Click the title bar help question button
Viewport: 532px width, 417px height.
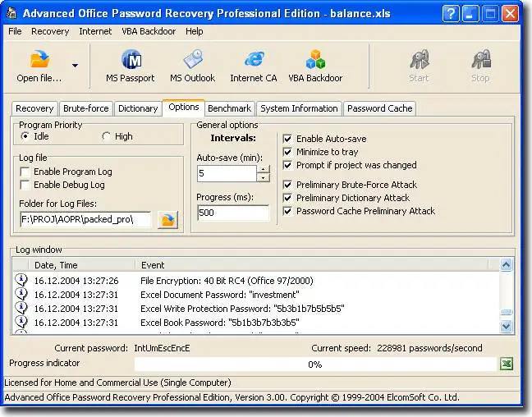451,14
